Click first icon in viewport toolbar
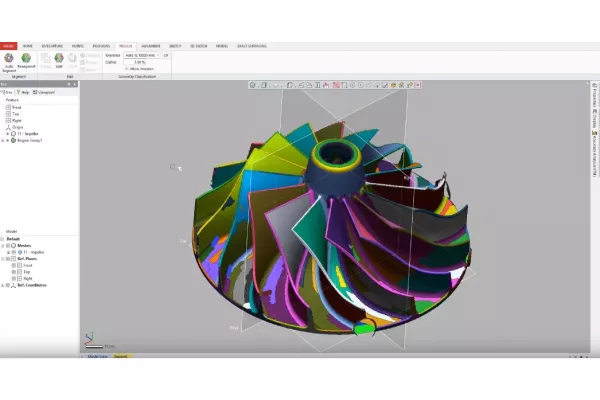The height and width of the screenshot is (400, 600). tap(252, 85)
